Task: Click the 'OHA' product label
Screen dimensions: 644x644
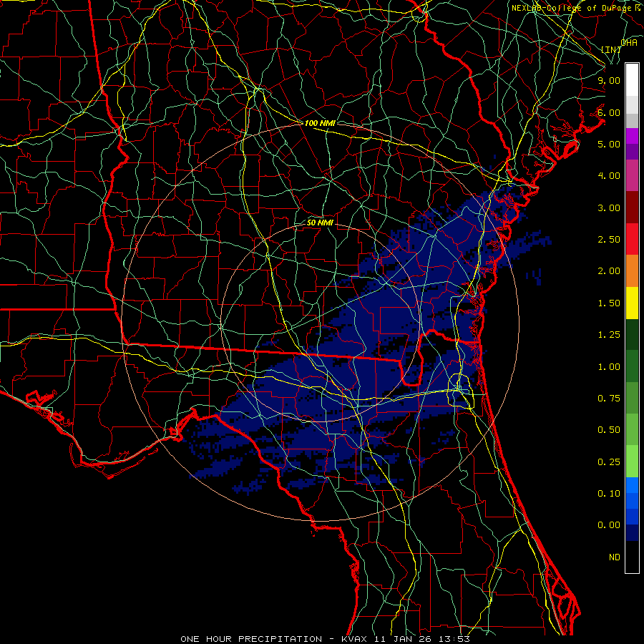Action: coord(629,43)
